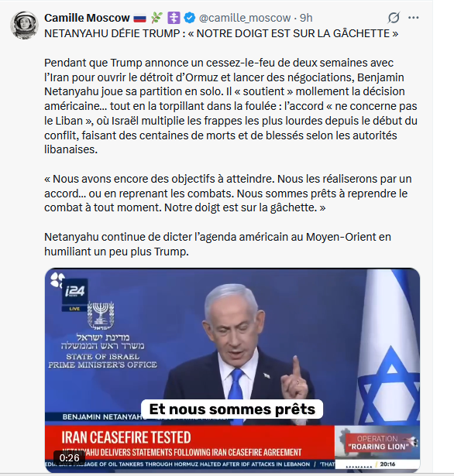Click the closing sentence about humiliant Trump
This screenshot has height=476, width=454.
point(218,244)
